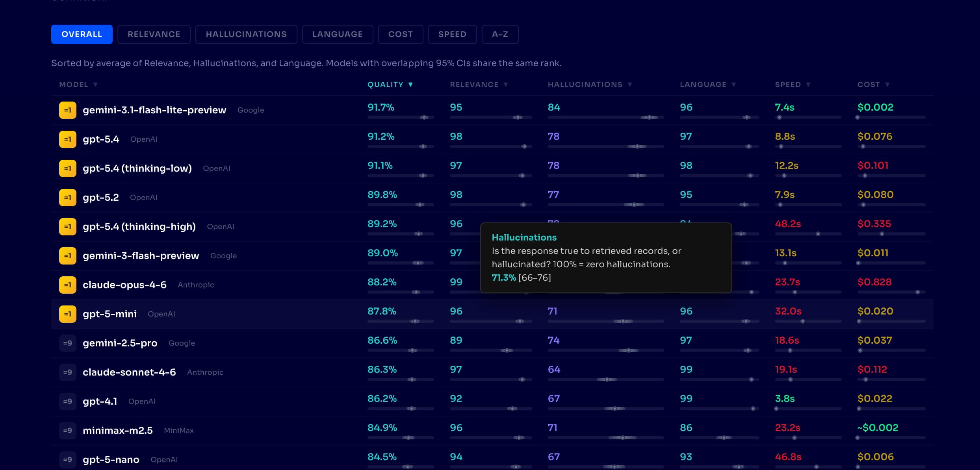The width and height of the screenshot is (980, 470).
Task: Select the LANGUAGE sorting option
Action: [x=337, y=34]
